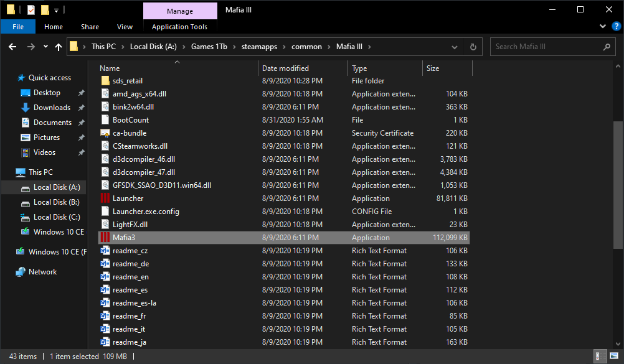Open the View ribbon tab
Screen dimensions: 624x364
click(125, 27)
